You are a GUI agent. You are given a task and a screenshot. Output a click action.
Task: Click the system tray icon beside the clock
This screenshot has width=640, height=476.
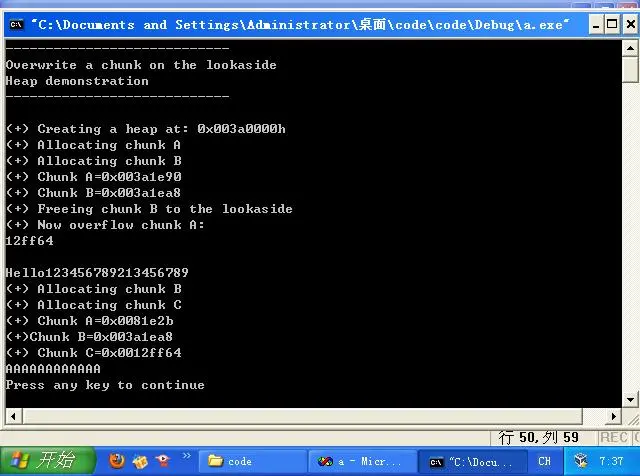[581, 461]
